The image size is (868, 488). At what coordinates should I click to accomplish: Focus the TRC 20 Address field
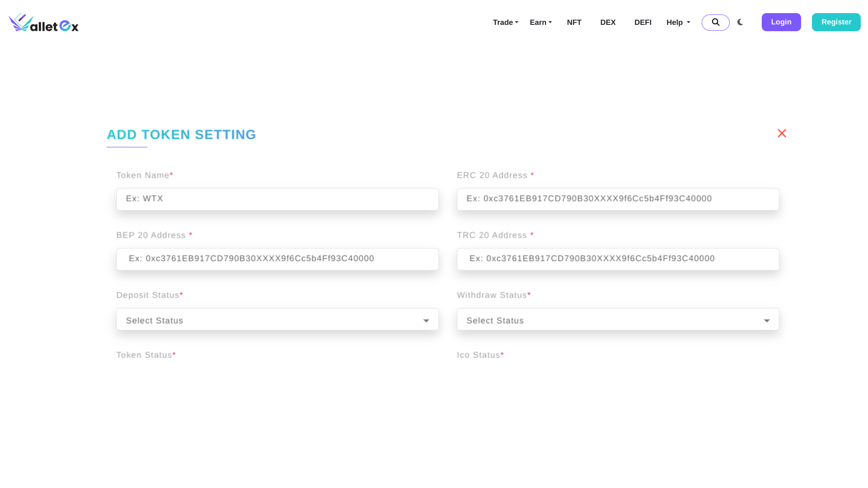(618, 259)
